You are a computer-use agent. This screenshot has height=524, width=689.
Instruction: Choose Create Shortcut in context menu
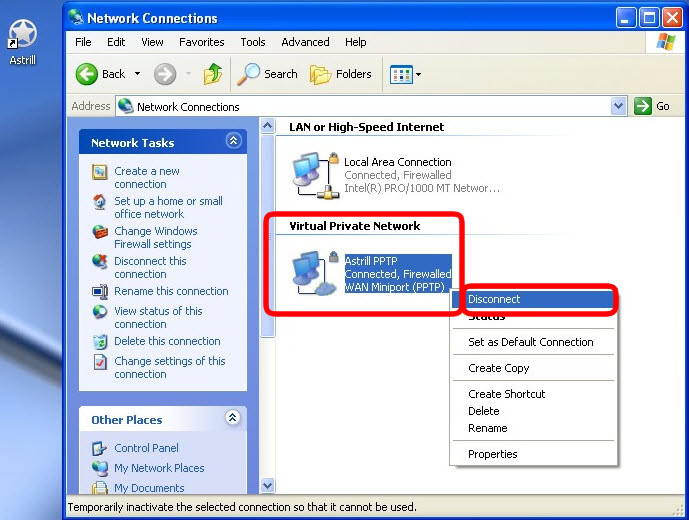(533, 394)
